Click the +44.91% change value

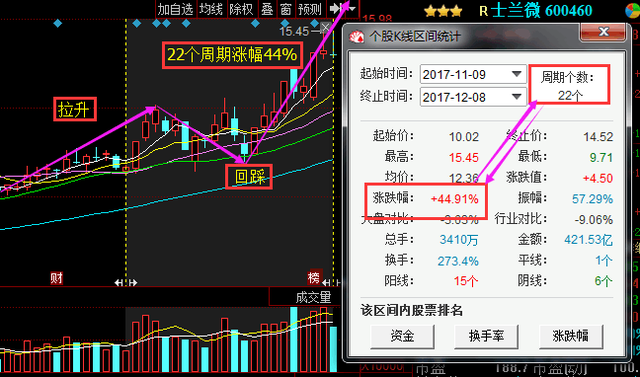[x=454, y=199]
